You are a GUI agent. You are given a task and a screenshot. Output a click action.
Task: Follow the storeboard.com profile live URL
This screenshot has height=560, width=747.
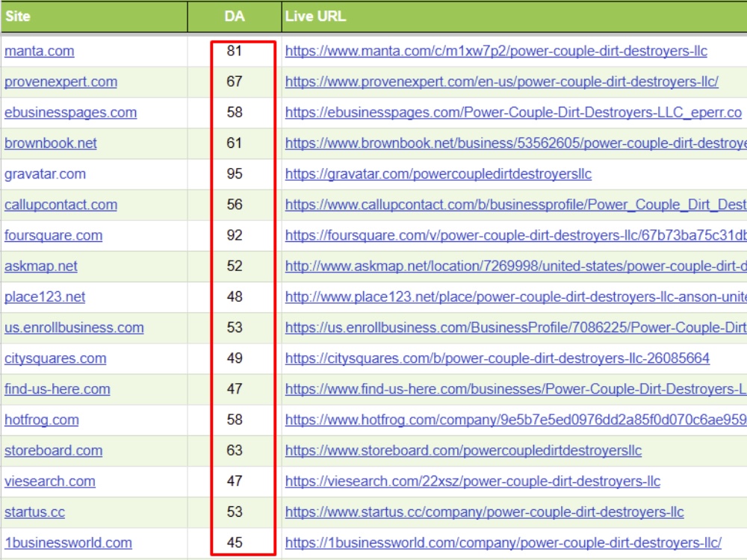464,450
